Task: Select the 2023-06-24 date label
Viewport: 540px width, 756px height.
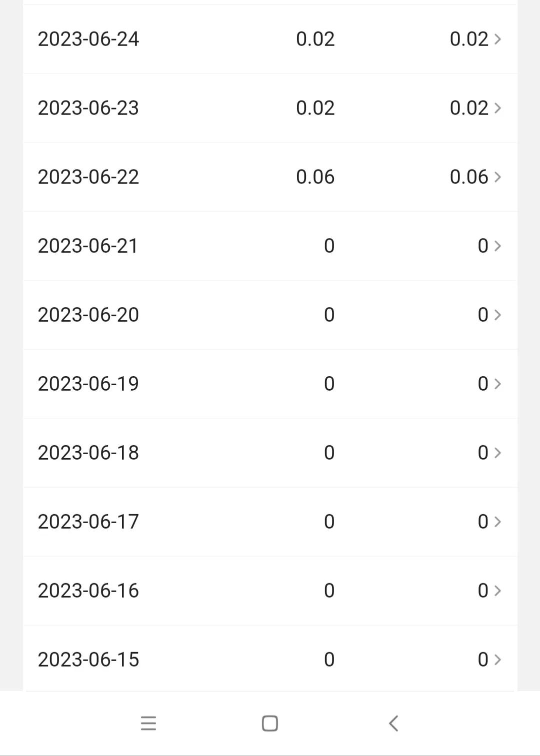Action: point(88,39)
